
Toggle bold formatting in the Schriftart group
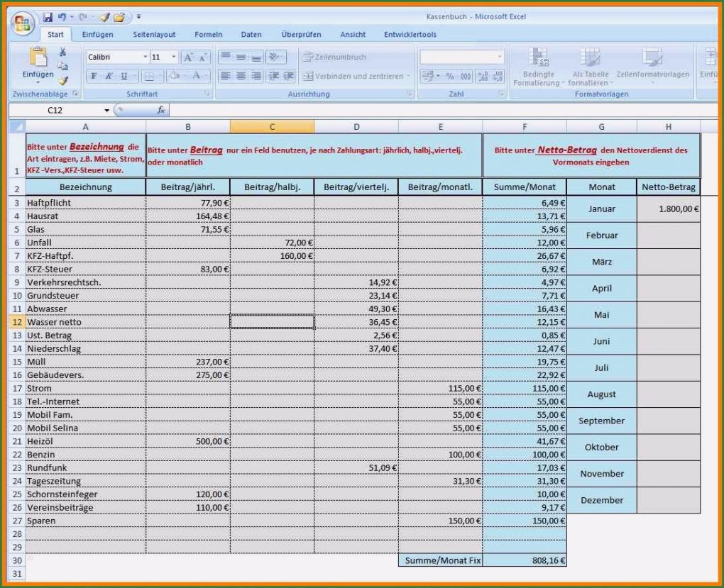click(x=93, y=76)
